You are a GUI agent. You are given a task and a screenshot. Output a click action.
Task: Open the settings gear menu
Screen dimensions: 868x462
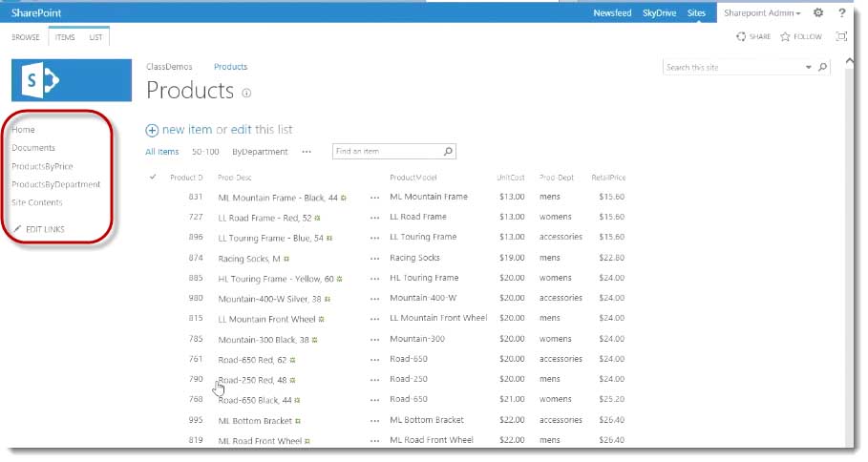pos(818,12)
